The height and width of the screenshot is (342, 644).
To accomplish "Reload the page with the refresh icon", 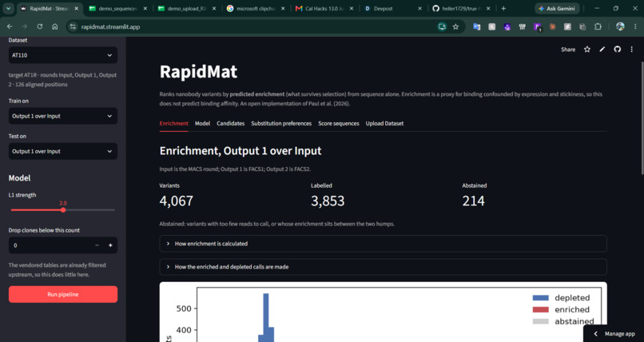I will (x=40, y=26).
